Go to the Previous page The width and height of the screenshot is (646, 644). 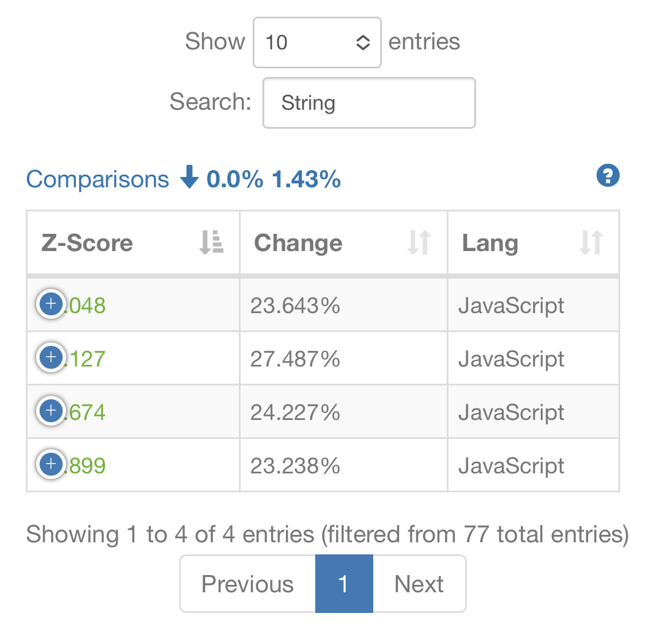pyautogui.click(x=247, y=584)
